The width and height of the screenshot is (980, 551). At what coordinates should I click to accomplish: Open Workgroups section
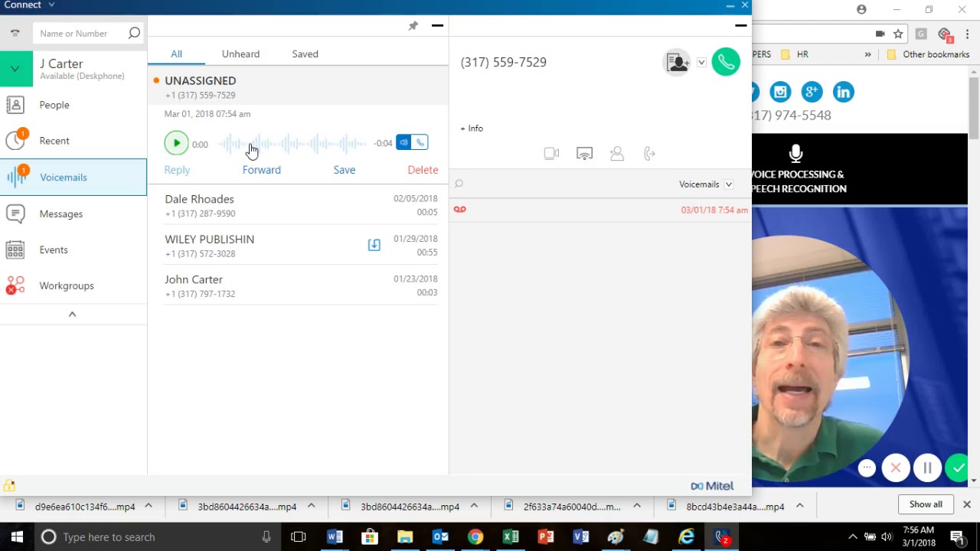(x=73, y=286)
